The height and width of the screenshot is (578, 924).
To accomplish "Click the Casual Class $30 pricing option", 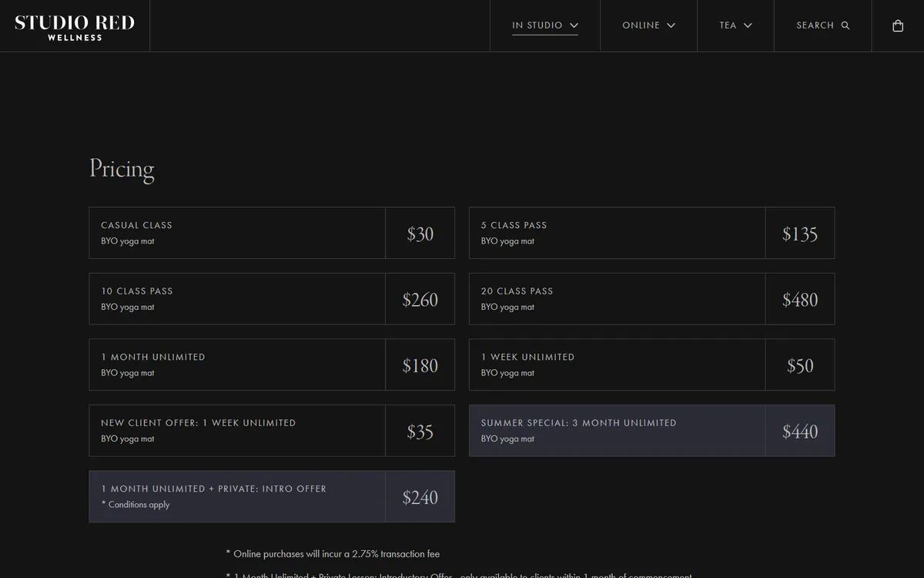I will pos(272,233).
